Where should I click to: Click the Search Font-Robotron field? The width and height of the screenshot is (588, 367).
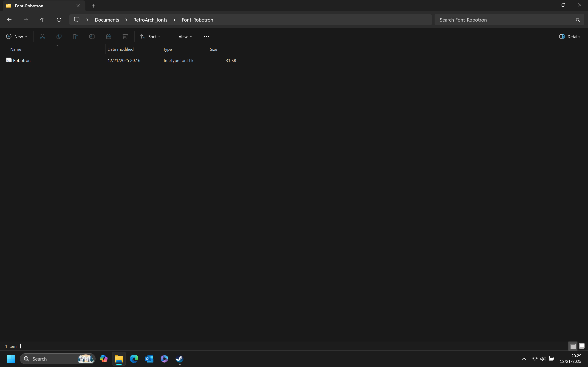point(505,20)
